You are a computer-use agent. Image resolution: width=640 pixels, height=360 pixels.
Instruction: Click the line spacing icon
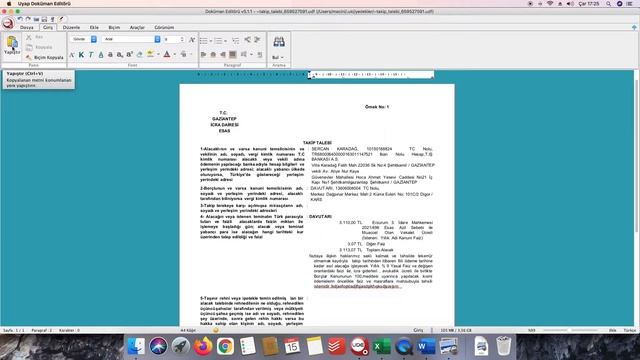pos(244,54)
